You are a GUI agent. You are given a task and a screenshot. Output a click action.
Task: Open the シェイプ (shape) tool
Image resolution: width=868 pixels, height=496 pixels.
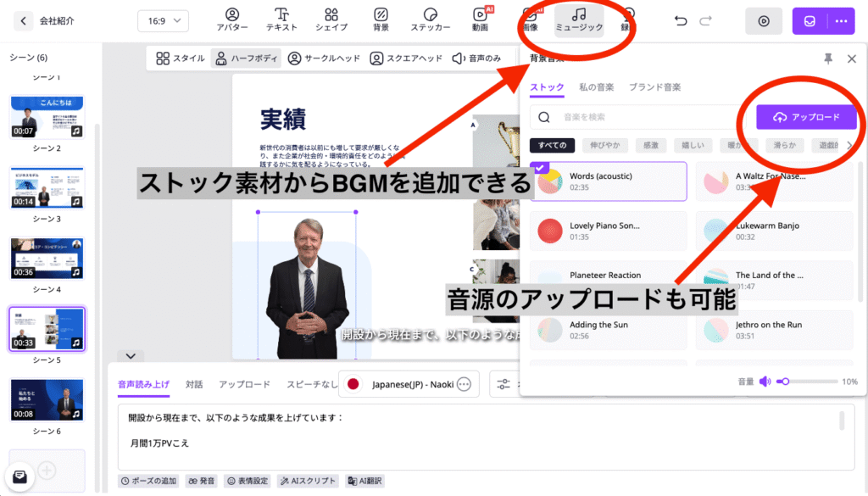pos(331,20)
